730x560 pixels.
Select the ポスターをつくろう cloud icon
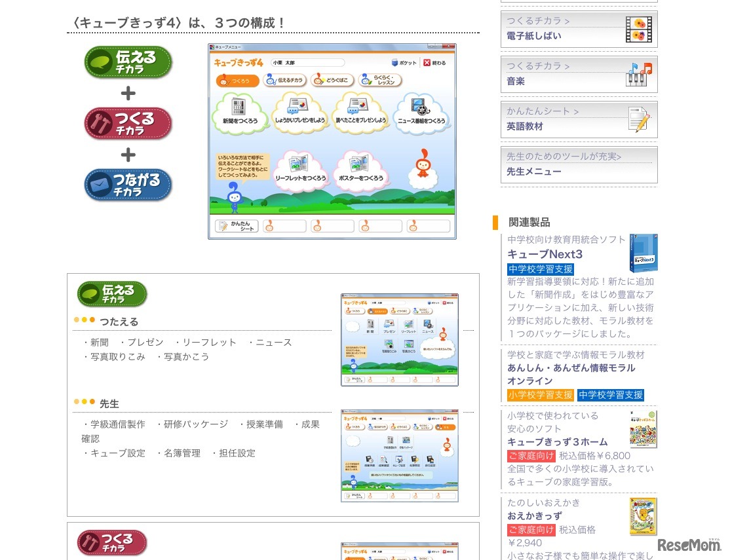coord(361,170)
